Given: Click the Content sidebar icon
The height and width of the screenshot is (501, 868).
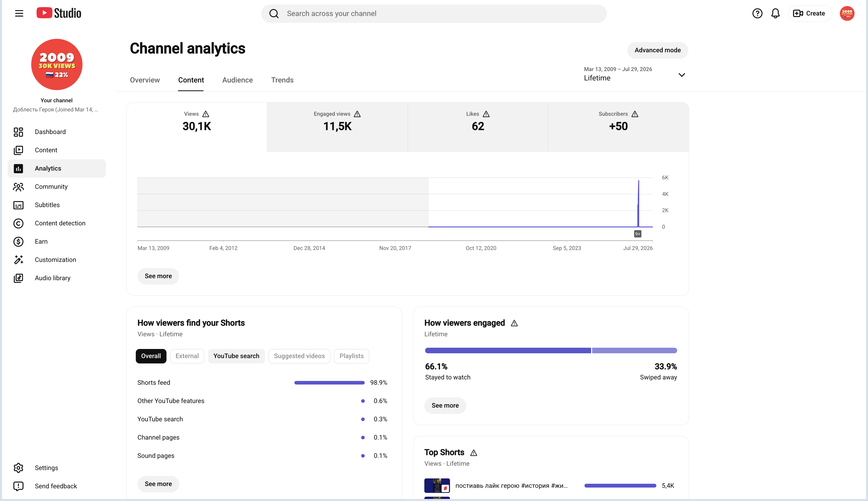Looking at the screenshot, I should point(18,150).
